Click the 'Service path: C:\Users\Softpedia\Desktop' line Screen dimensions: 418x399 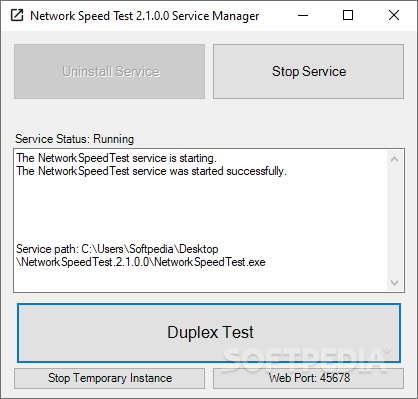coord(117,249)
